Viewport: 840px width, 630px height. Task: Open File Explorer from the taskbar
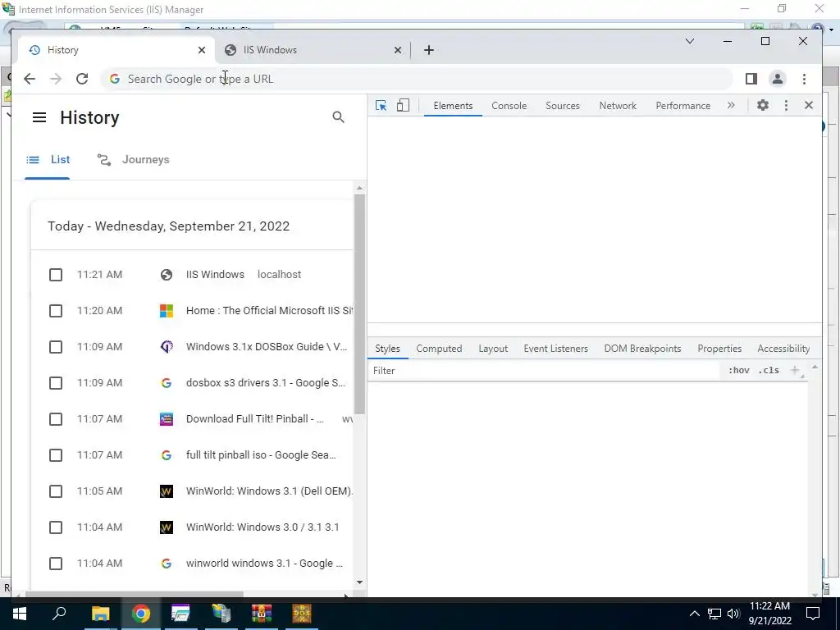coord(100,614)
